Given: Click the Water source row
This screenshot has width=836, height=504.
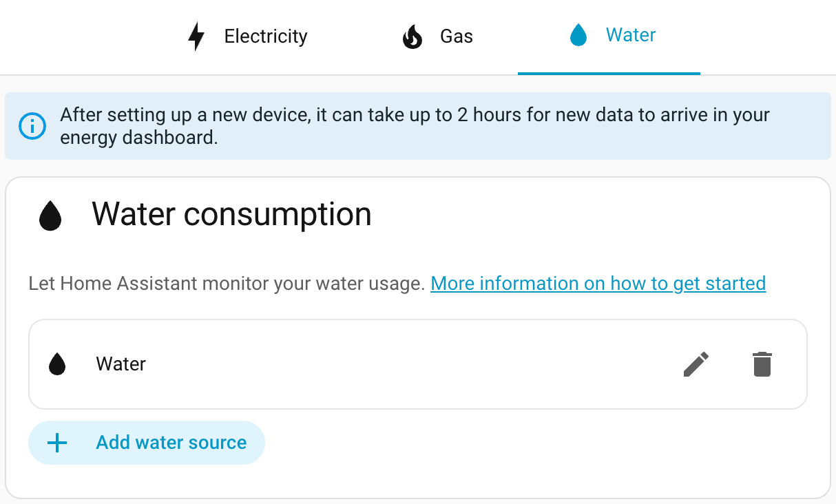Looking at the screenshot, I should [x=344, y=364].
